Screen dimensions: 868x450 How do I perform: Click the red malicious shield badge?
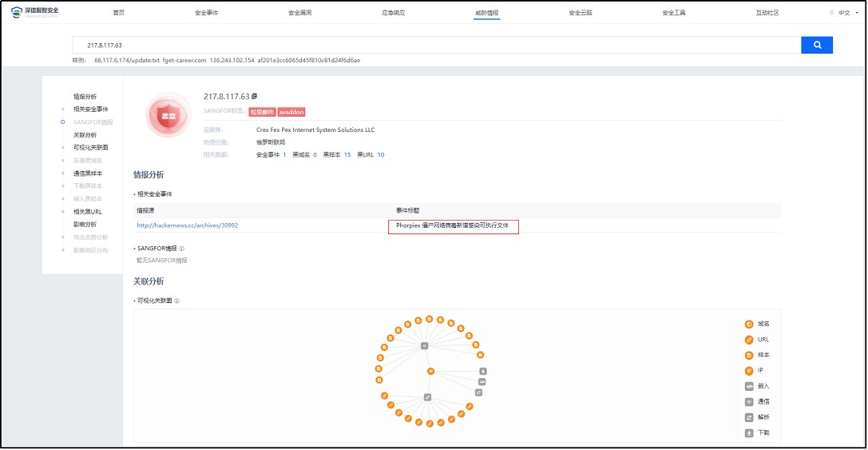(x=168, y=116)
